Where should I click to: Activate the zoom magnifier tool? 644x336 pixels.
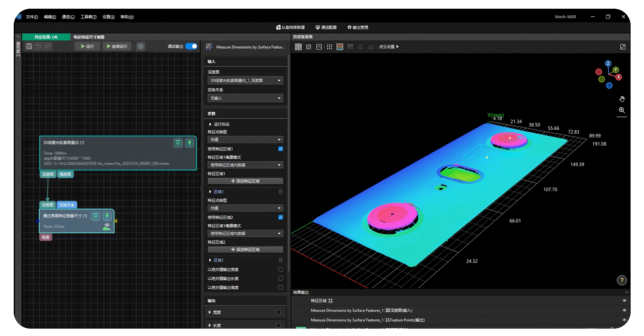pyautogui.click(x=622, y=110)
